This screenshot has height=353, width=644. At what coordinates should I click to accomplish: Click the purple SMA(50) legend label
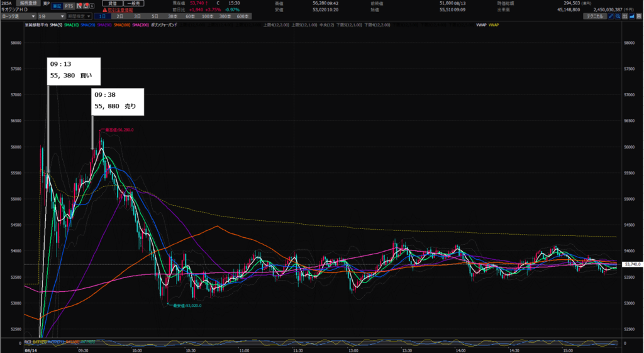[104, 25]
